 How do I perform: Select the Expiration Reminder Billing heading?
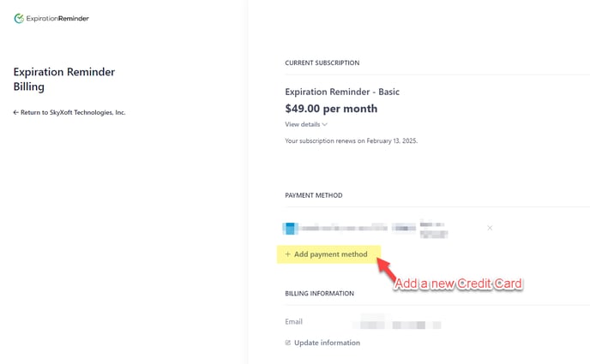(x=64, y=79)
